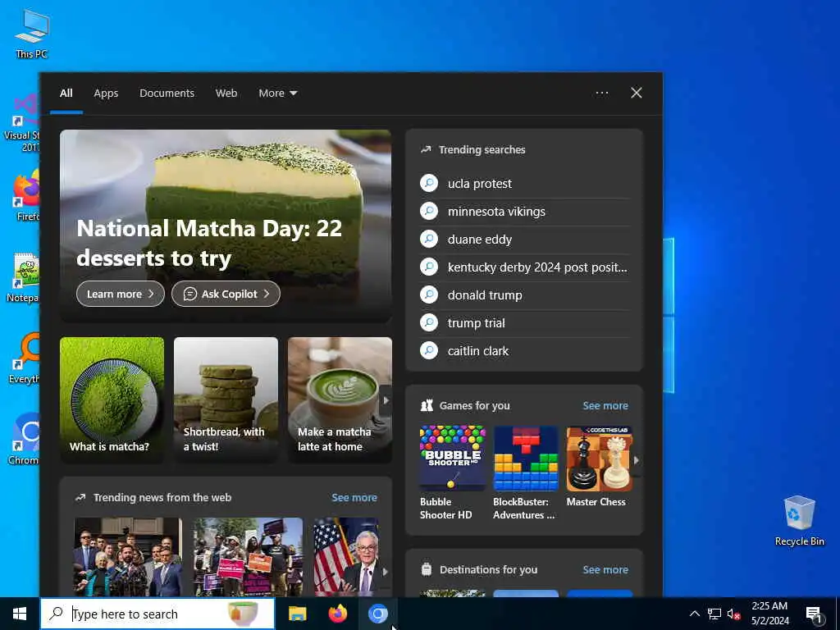
Task: Click the Type here to search box
Action: click(157, 614)
